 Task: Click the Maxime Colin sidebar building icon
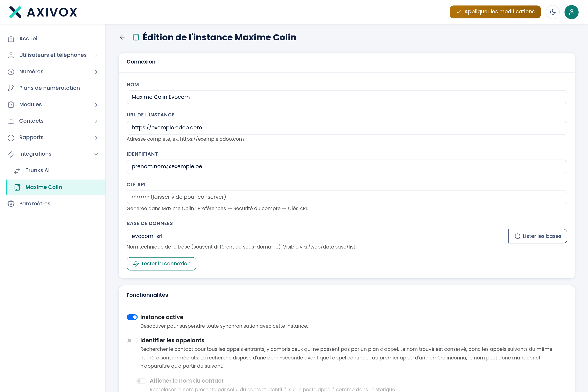17,187
